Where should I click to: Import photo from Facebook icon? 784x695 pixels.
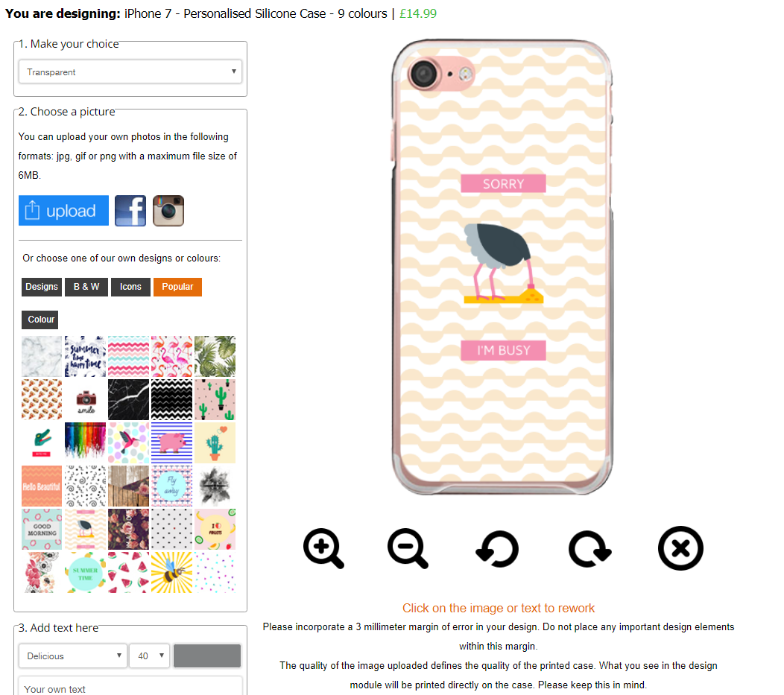(130, 210)
